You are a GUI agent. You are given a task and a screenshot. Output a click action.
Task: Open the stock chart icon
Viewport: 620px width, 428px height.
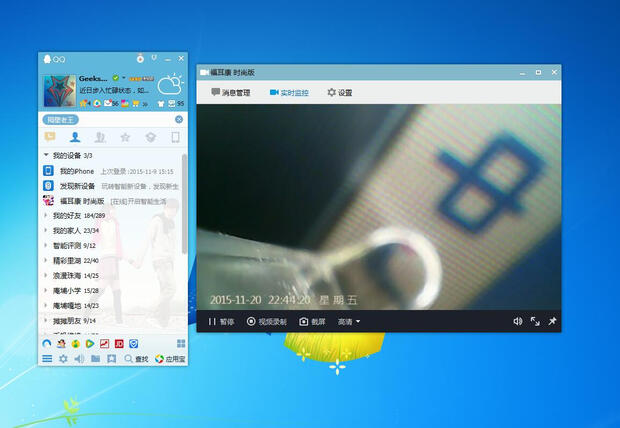coord(104,344)
